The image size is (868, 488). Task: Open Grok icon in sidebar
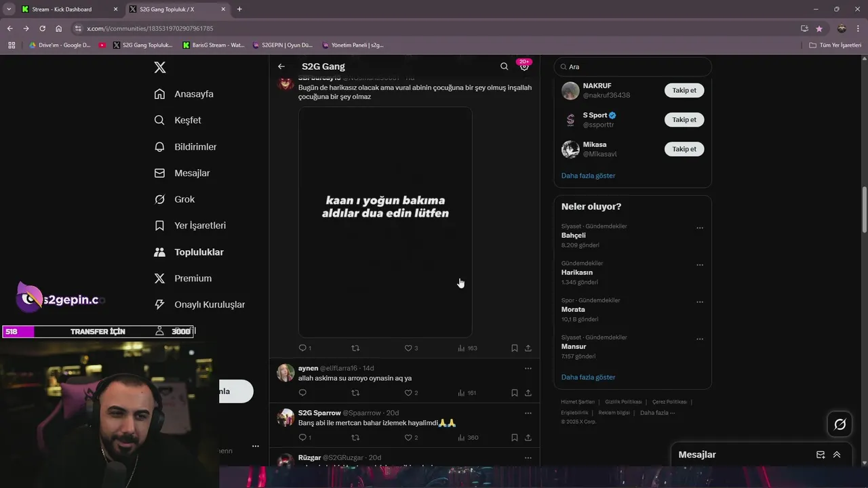[159, 199]
